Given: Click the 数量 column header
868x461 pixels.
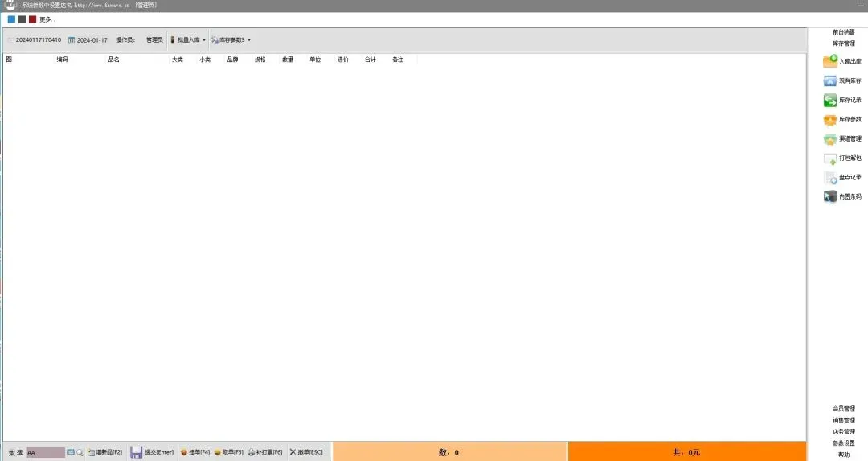Looking at the screenshot, I should 288,60.
